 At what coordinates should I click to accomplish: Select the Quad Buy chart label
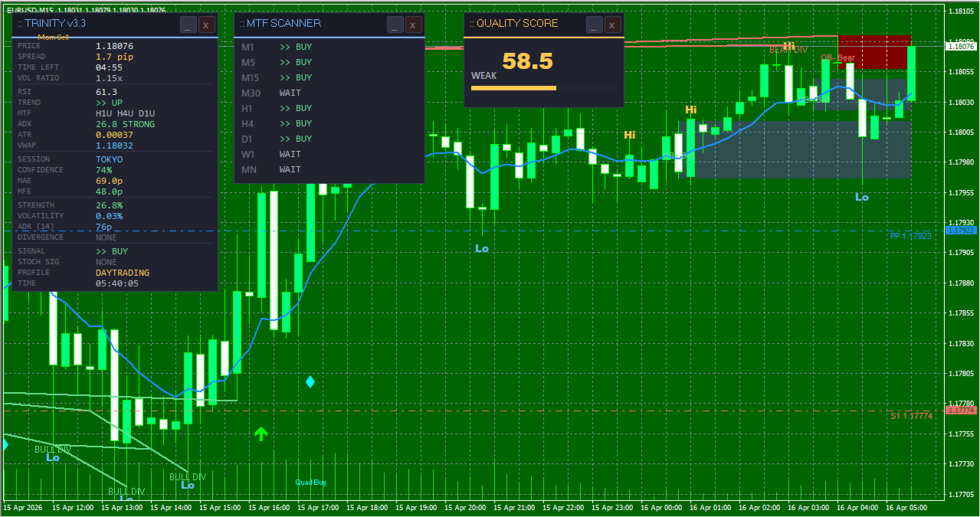[311, 483]
